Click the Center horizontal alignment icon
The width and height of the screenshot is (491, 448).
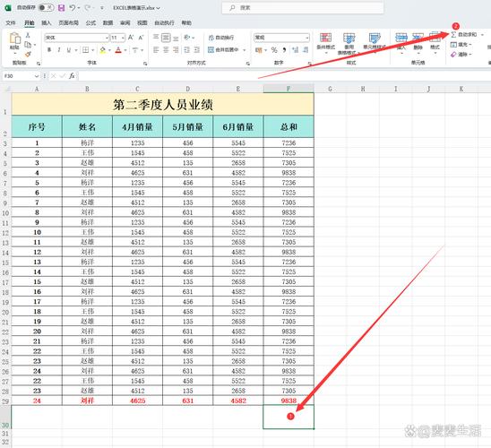(x=166, y=50)
